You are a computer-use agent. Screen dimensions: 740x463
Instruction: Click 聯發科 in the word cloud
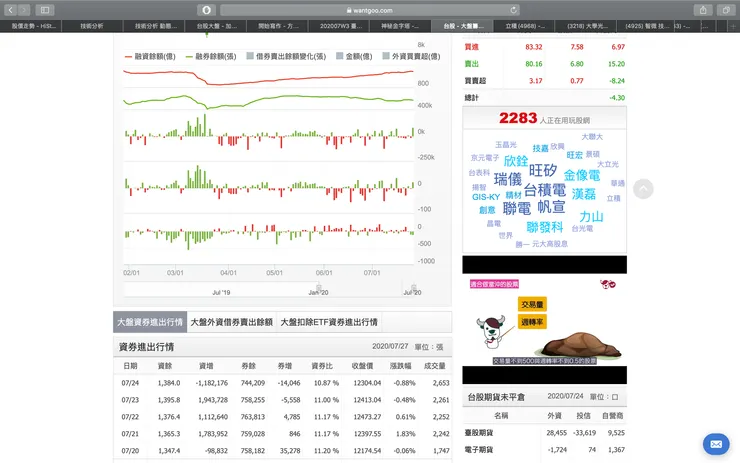(545, 227)
